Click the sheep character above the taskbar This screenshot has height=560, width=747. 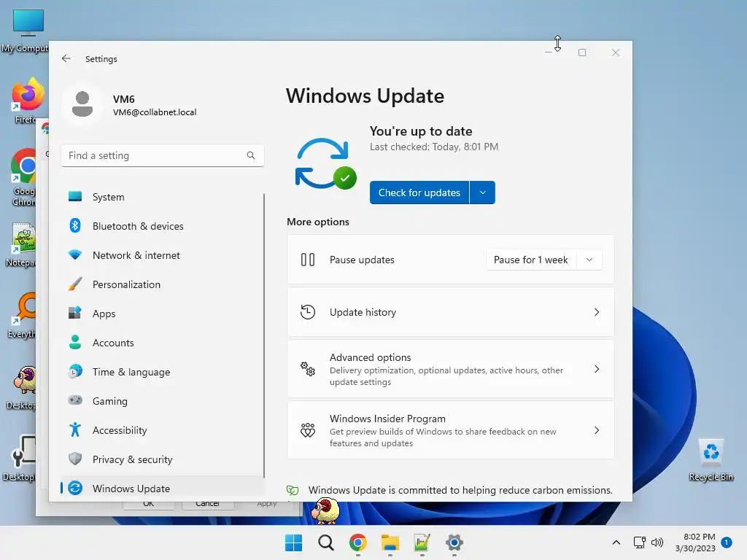tap(325, 510)
